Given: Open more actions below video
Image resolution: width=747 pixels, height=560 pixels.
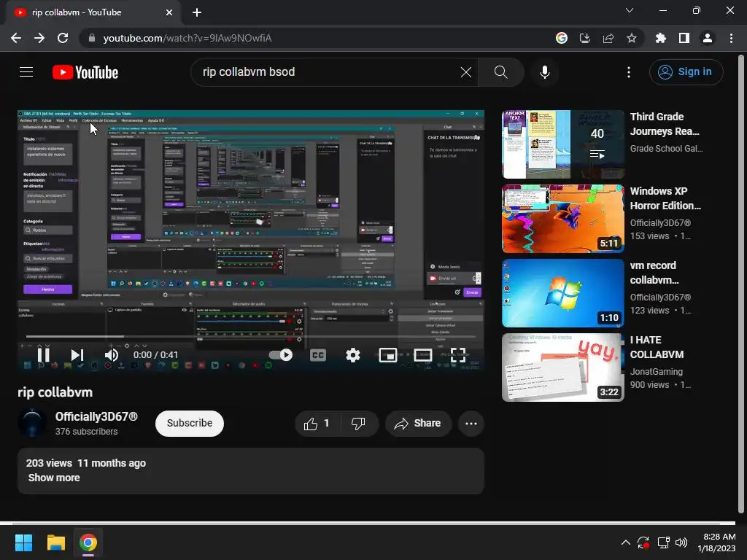Looking at the screenshot, I should pos(471,424).
